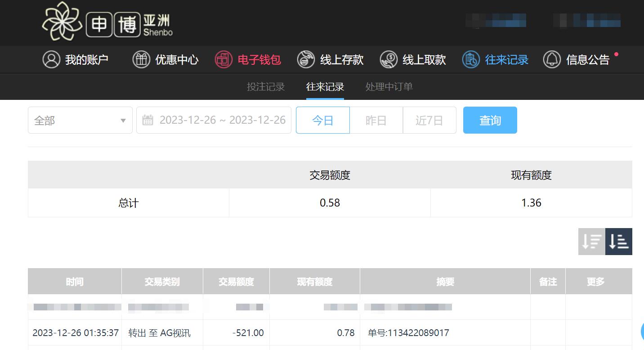Viewport: 644px width, 350px height.
Task: Click the timestamp 2023-12-26 01:35:37
Action: [76, 333]
